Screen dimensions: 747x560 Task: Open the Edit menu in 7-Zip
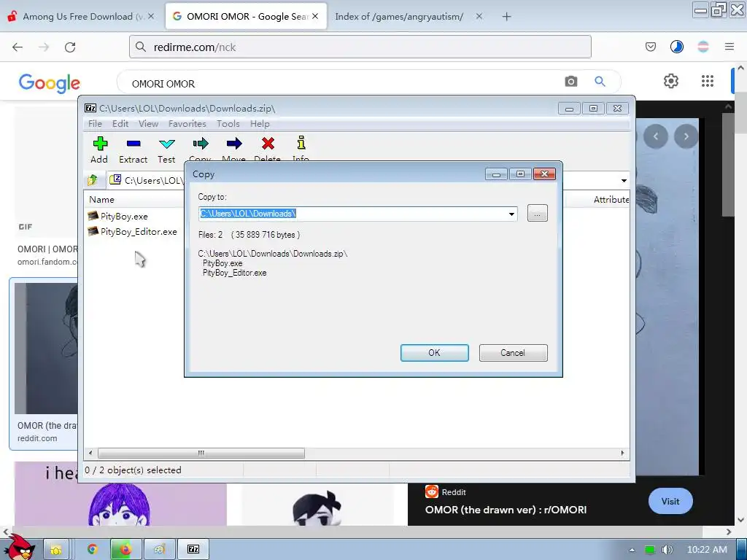coord(120,124)
